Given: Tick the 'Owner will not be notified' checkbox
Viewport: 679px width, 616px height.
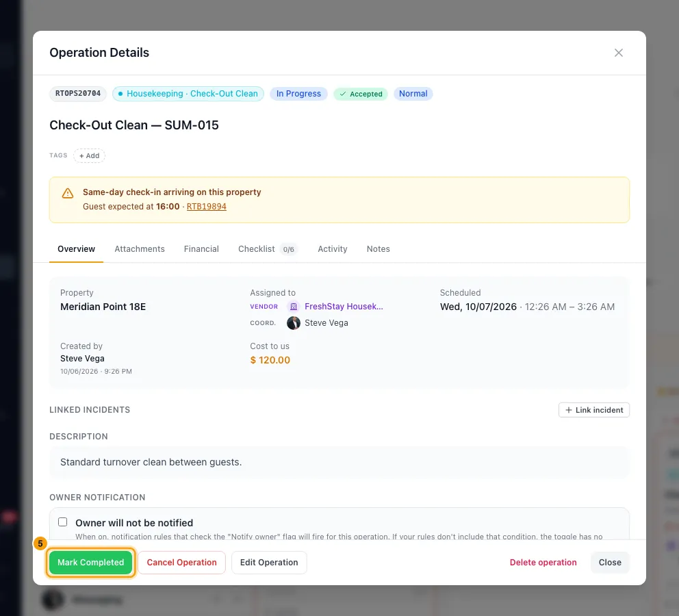Looking at the screenshot, I should pos(63,522).
